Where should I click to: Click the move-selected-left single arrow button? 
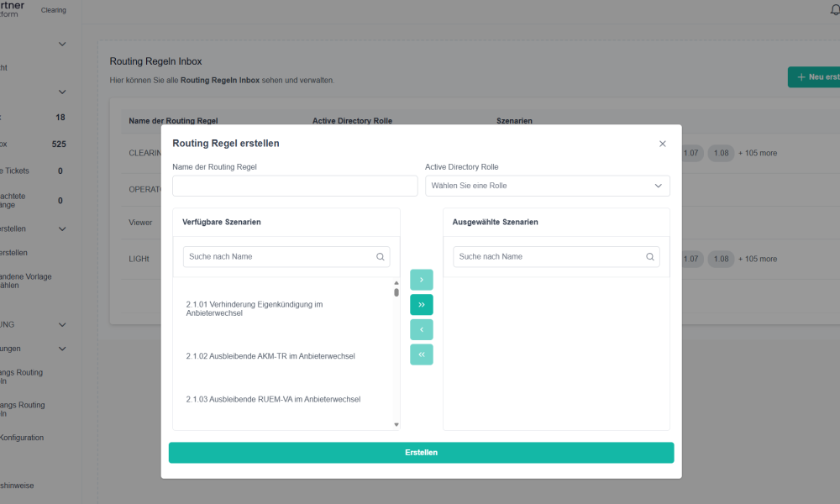(x=421, y=329)
